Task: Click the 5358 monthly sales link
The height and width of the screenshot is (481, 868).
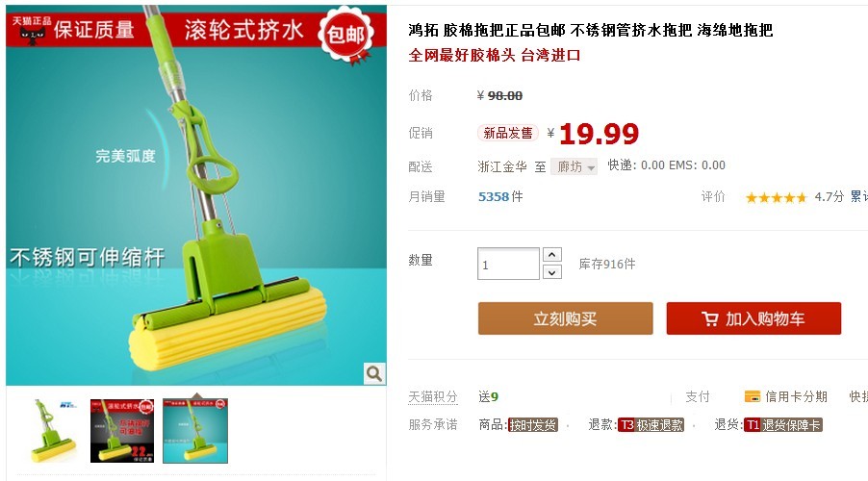Action: click(494, 196)
